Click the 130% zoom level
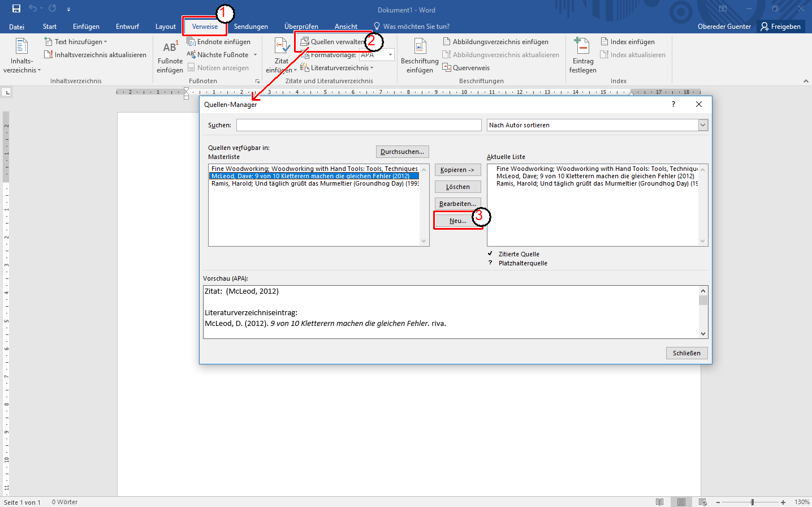 802,502
